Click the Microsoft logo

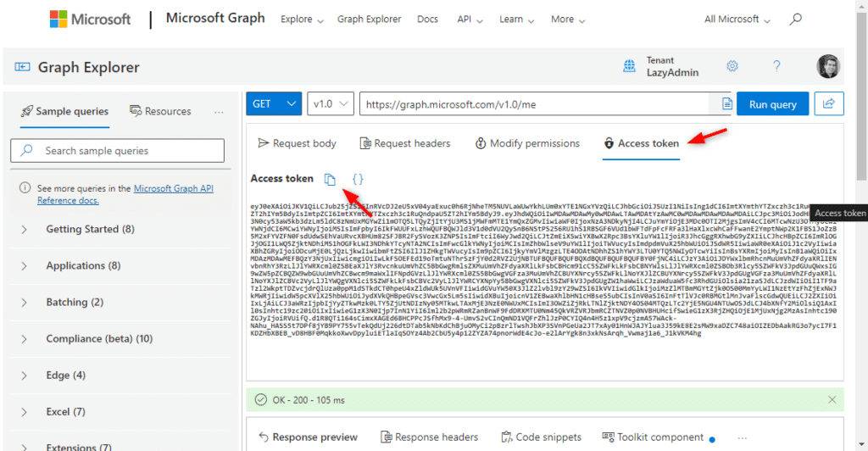coord(90,19)
